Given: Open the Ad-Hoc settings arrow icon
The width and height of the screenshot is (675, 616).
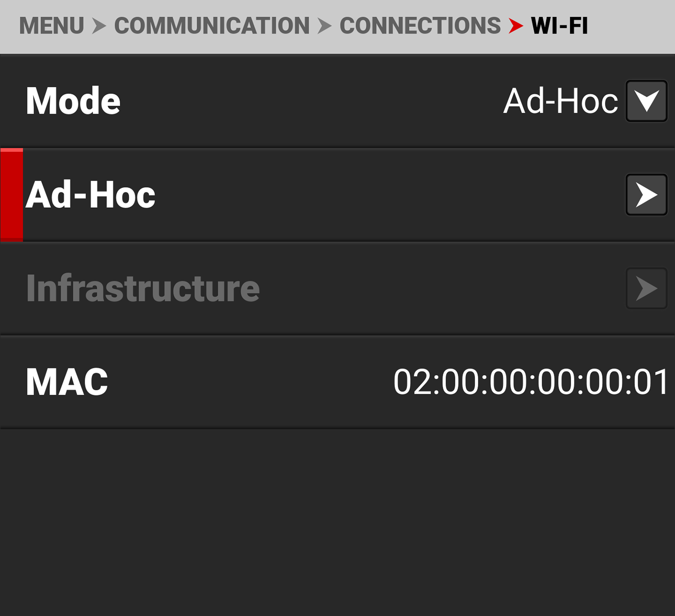Looking at the screenshot, I should click(646, 194).
